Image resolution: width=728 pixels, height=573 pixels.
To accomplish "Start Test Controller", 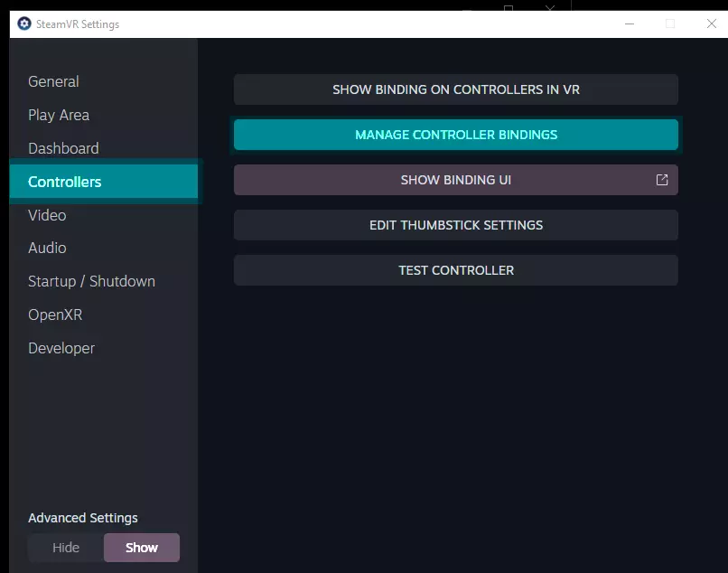I will (456, 270).
